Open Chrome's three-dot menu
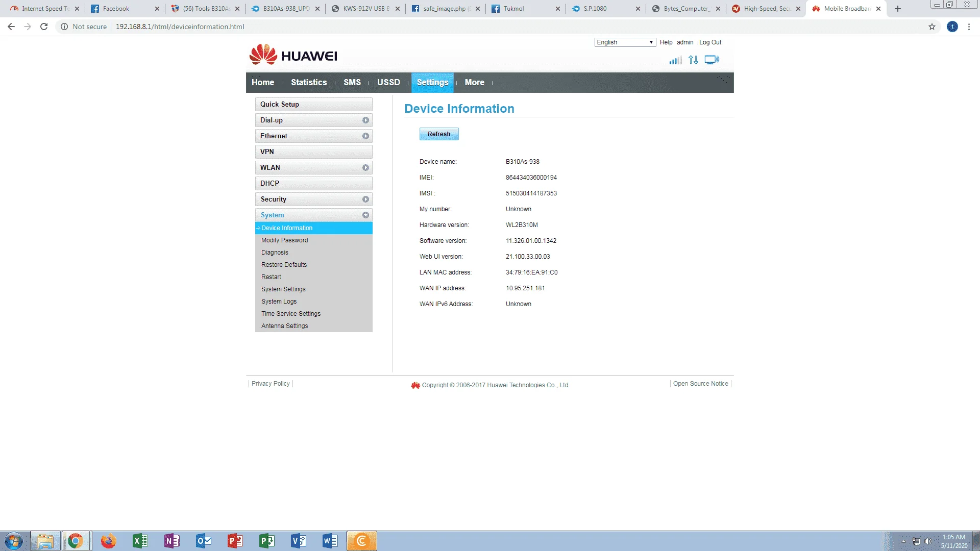This screenshot has width=980, height=551. [x=969, y=27]
